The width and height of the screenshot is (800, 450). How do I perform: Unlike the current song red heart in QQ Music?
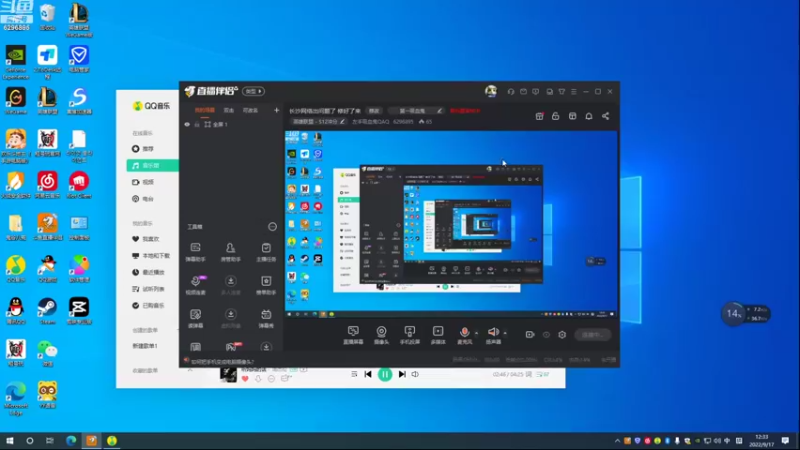point(245,379)
